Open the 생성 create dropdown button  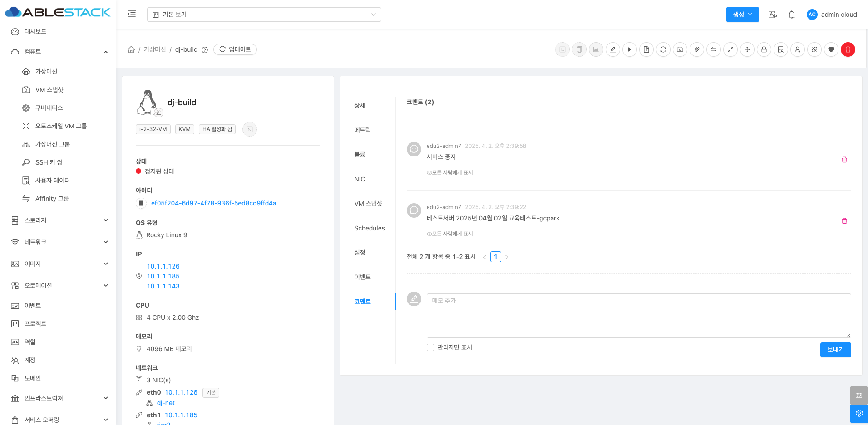coord(742,15)
